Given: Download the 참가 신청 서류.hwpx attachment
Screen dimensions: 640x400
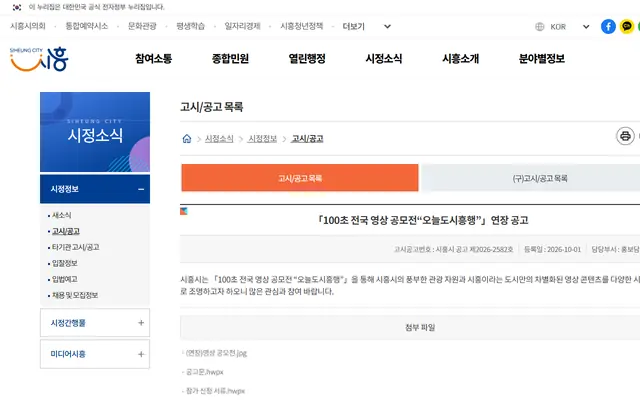Looking at the screenshot, I should [216, 391].
